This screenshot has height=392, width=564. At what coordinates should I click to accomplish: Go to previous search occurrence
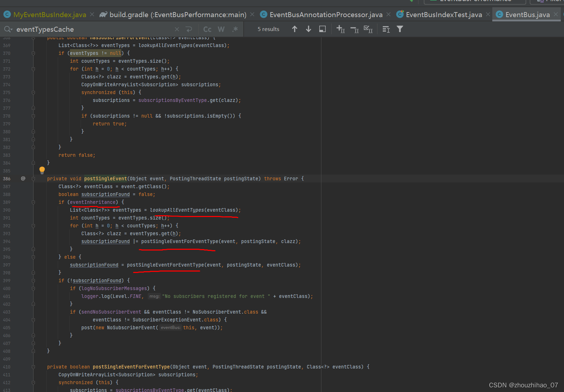click(x=295, y=29)
